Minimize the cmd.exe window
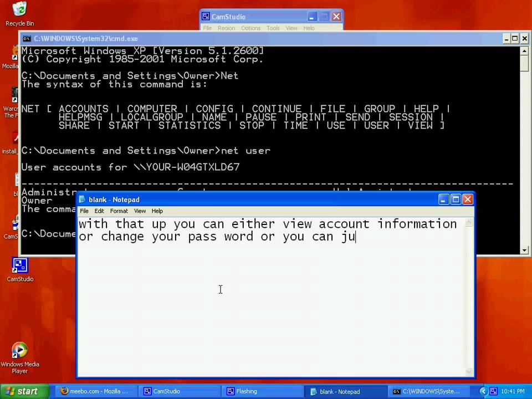The image size is (532, 399). (506, 39)
